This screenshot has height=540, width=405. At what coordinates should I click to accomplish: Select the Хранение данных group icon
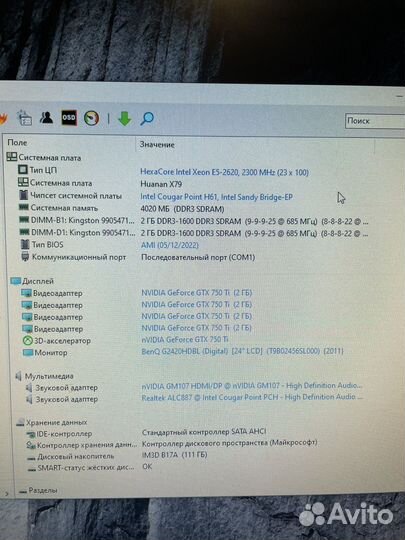(21, 422)
